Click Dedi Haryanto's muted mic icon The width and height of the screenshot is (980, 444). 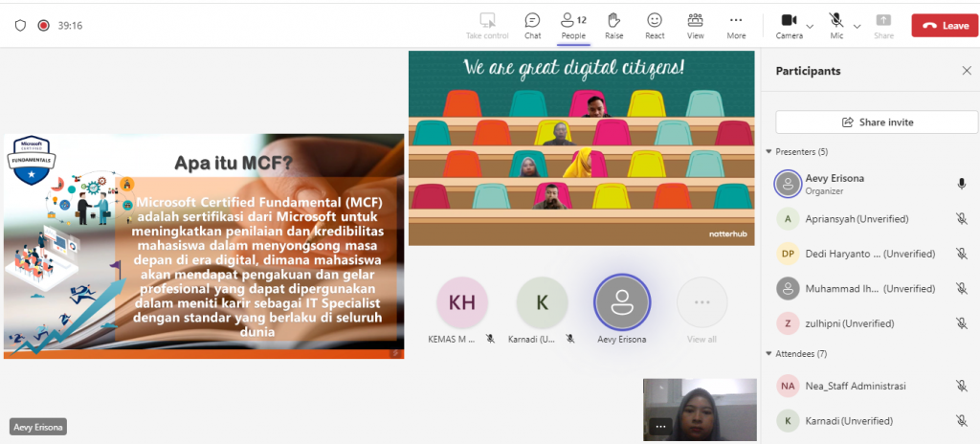[x=961, y=254]
